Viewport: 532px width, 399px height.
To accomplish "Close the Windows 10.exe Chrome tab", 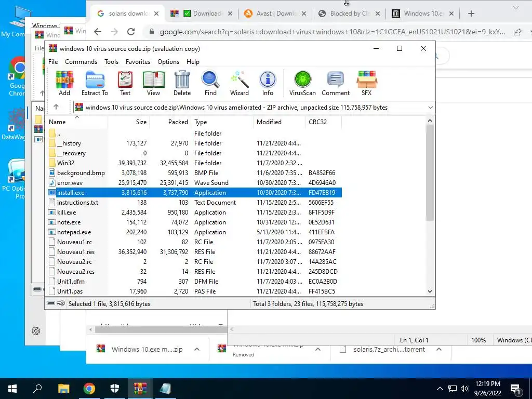I will click(x=451, y=13).
